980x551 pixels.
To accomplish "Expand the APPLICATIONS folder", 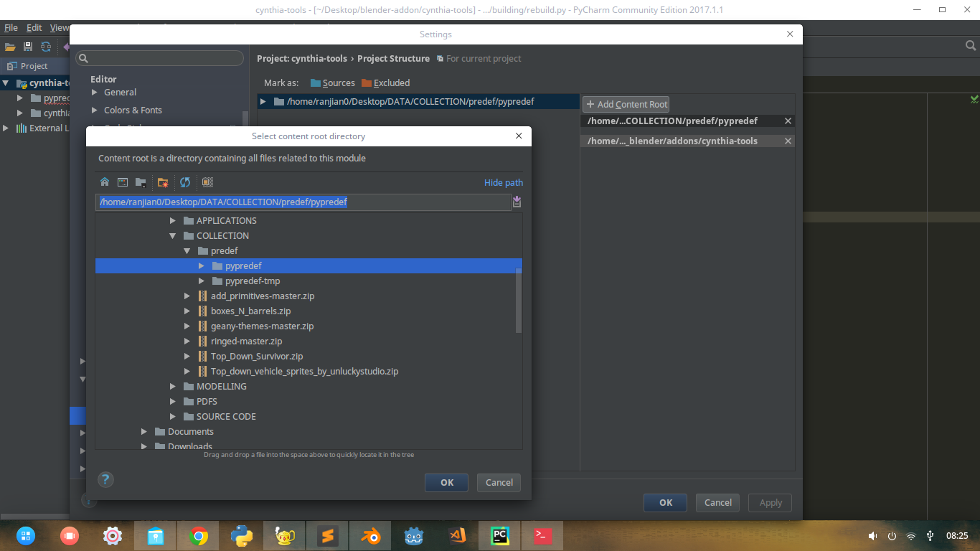I will point(172,221).
